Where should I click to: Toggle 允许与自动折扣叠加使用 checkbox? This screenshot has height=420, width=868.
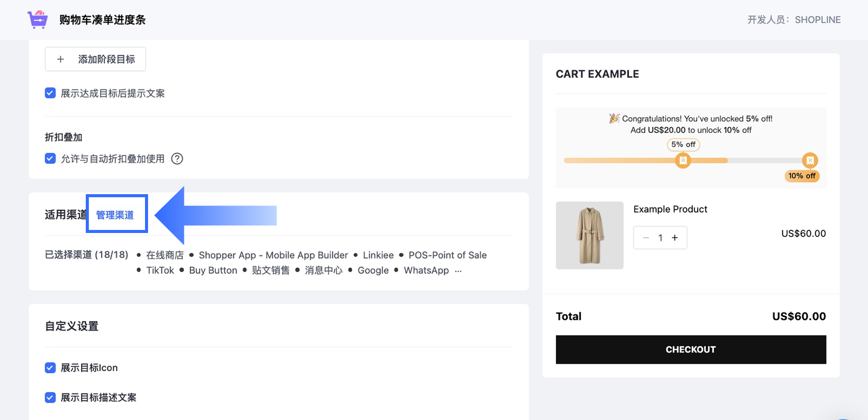point(50,158)
